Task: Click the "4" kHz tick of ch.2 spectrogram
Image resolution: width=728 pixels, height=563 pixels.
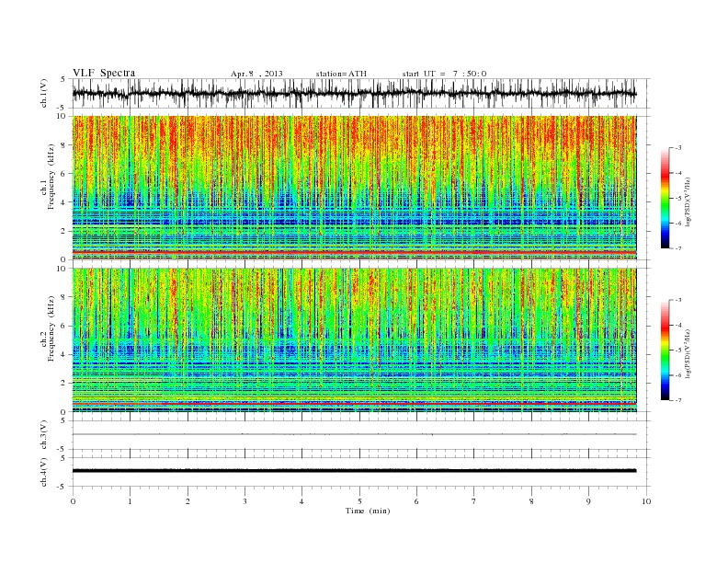Action: click(x=64, y=354)
